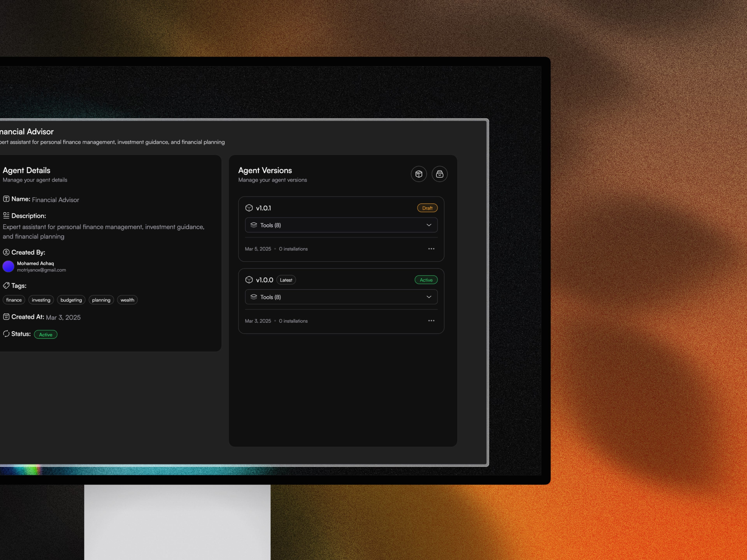Click the Latest badge next to v1.0.0

[x=286, y=280]
